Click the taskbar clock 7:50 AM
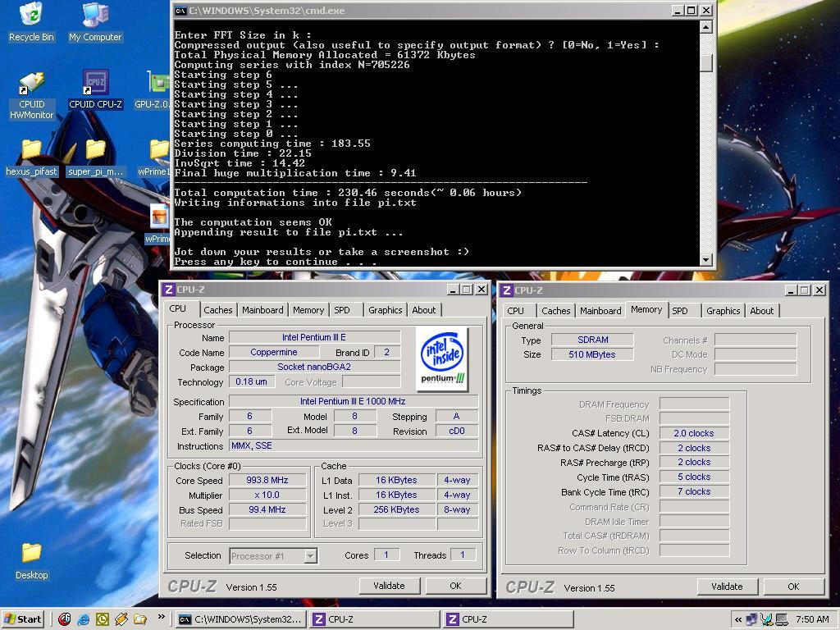 coord(812,620)
